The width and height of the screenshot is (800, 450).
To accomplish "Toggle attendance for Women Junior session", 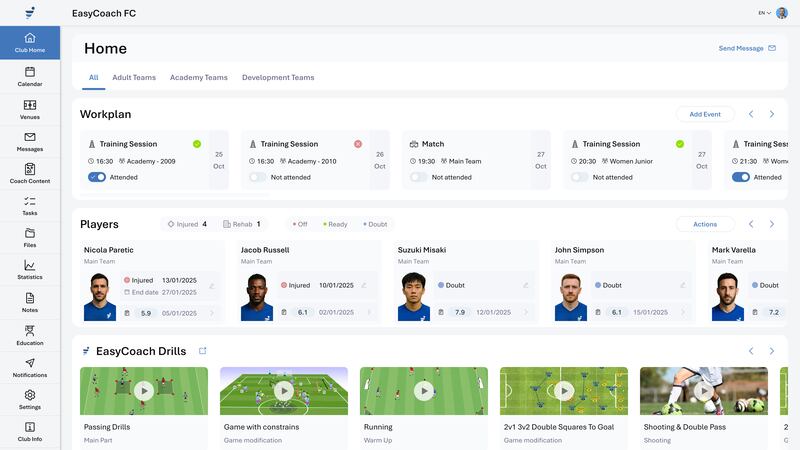I will tap(580, 177).
